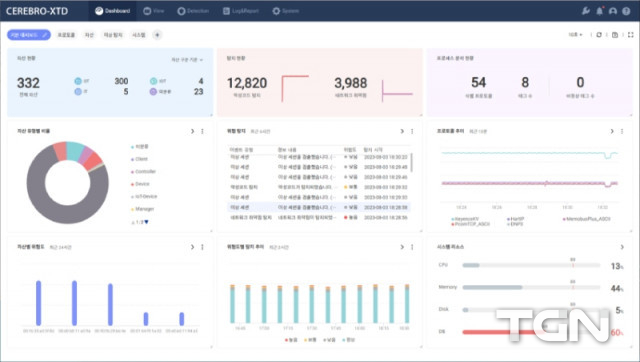
Task: Open the help question mark icon
Action: pyautogui.click(x=626, y=11)
